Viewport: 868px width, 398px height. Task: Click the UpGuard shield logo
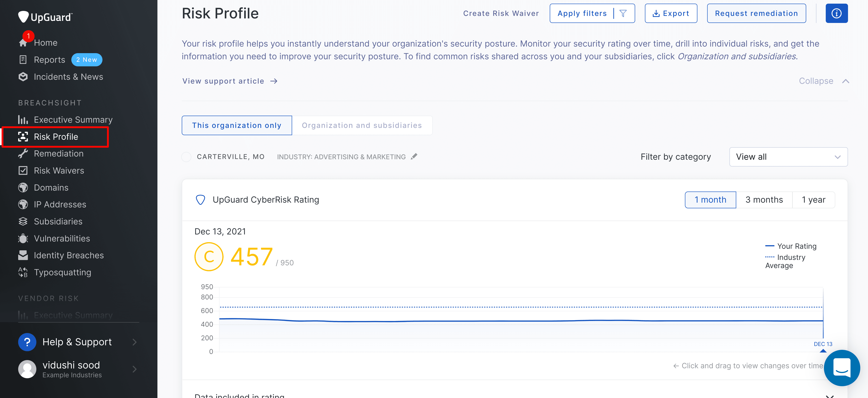pos(23,17)
